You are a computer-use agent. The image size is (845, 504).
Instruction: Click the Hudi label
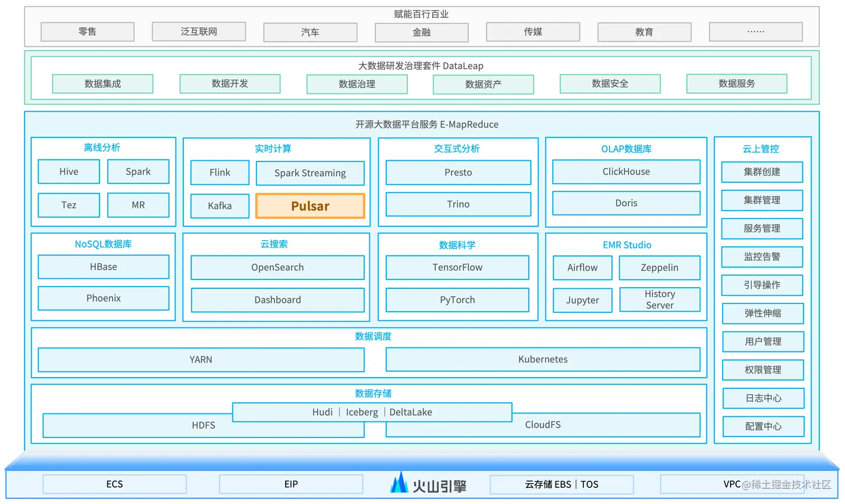(322, 412)
